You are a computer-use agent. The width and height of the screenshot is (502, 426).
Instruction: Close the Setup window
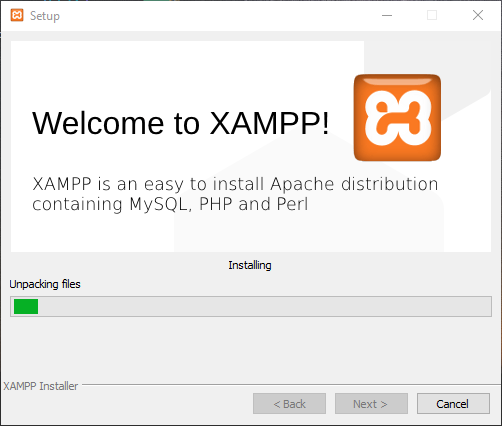(478, 15)
